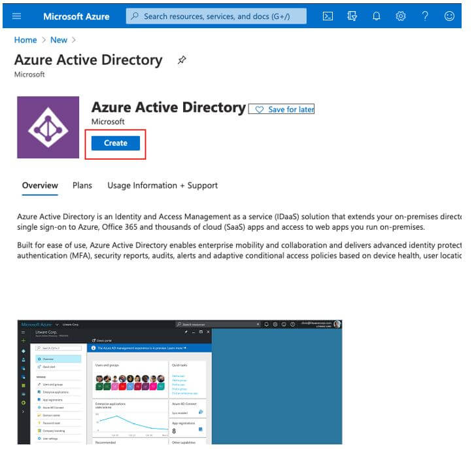Go to Home breadcrumb
The image size is (476, 449).
25,40
